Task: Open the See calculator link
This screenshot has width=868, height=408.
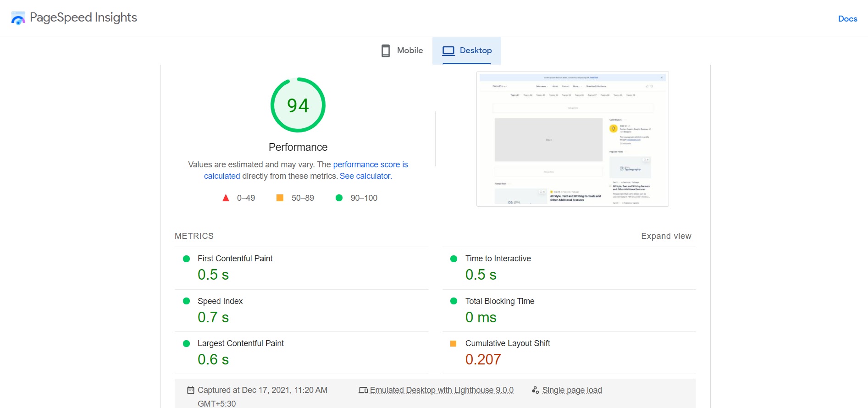Action: coord(365,176)
